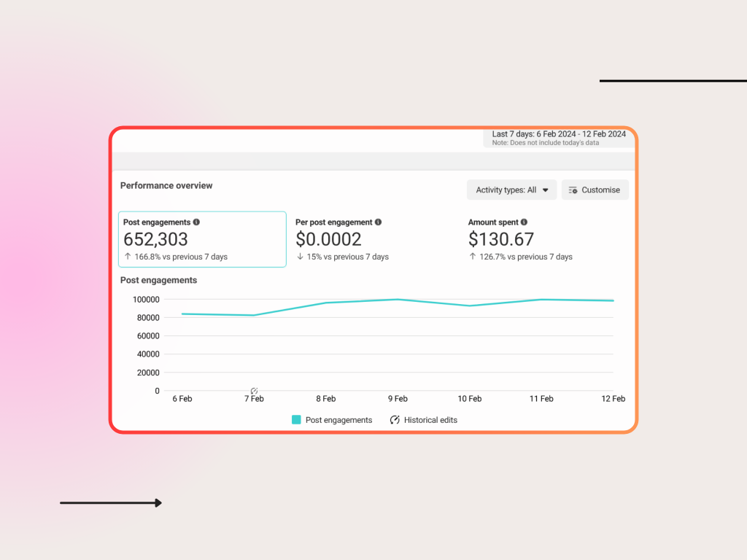Click the note about today's data
Viewport: 747px width, 560px height.
pos(546,143)
